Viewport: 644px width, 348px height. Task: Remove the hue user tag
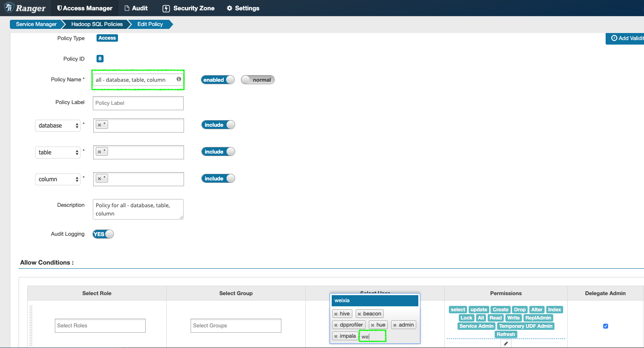point(373,325)
